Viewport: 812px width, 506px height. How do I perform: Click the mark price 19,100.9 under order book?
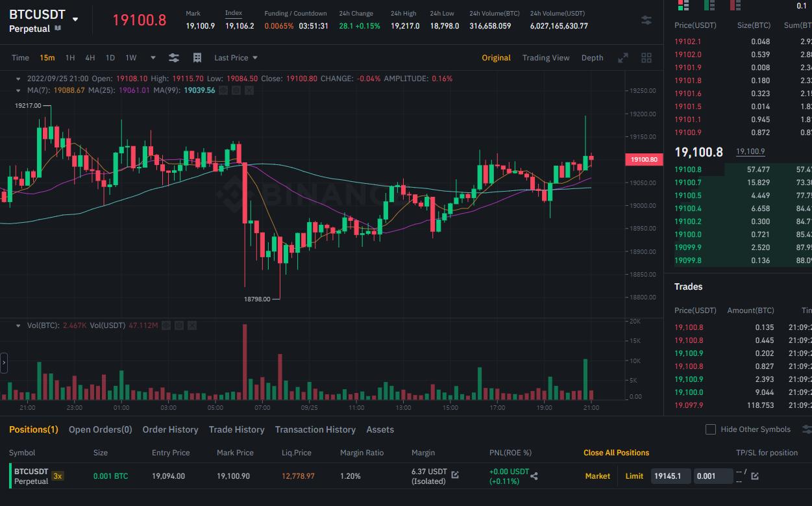click(750, 151)
